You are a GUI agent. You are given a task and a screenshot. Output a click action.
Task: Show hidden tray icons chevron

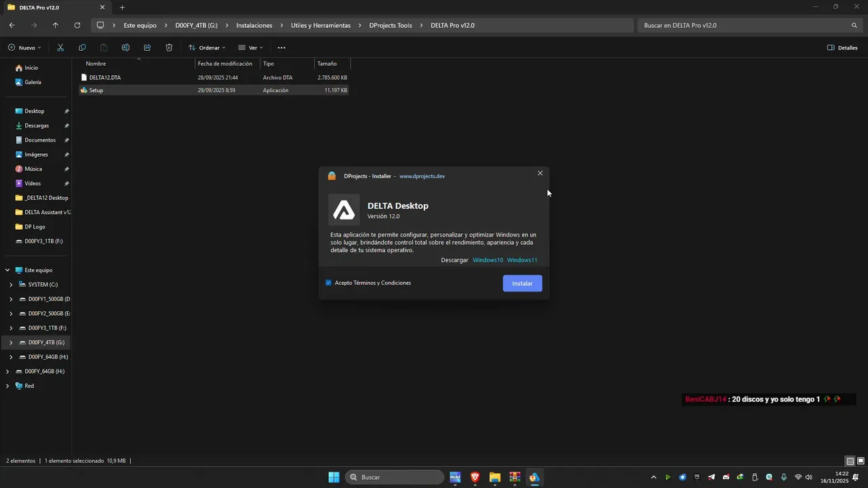click(x=654, y=477)
